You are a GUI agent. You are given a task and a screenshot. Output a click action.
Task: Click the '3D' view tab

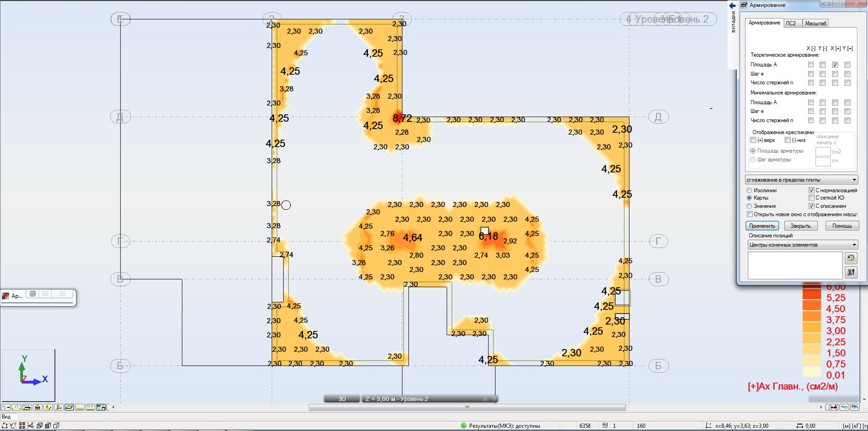tap(342, 399)
